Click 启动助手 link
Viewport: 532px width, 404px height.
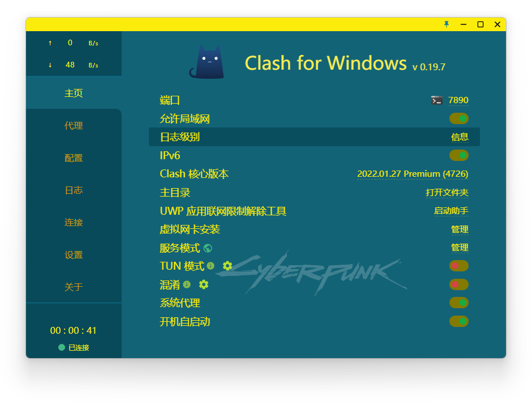(451, 211)
